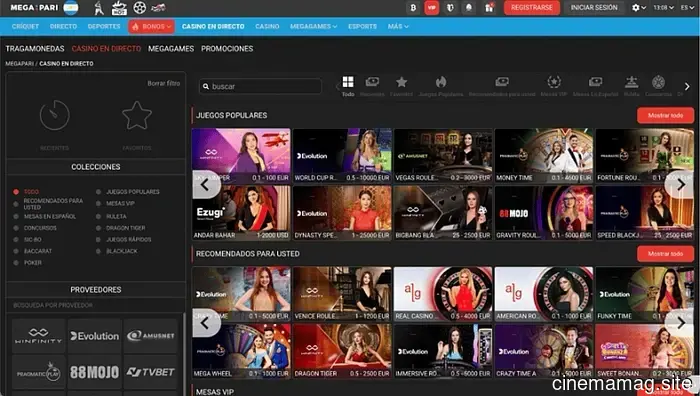Image resolution: width=700 pixels, height=396 pixels.
Task: Open Deportes in the blue navigation bar
Action: coord(104,26)
